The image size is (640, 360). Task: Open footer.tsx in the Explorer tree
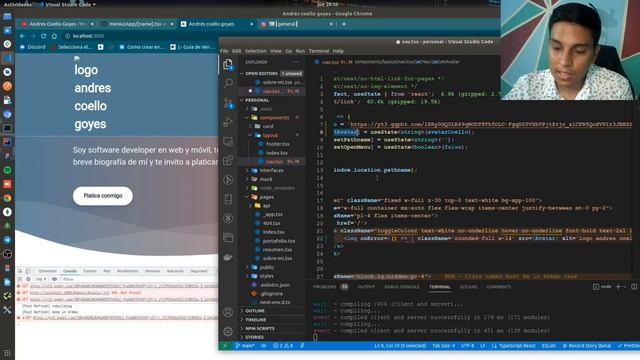(x=278, y=144)
